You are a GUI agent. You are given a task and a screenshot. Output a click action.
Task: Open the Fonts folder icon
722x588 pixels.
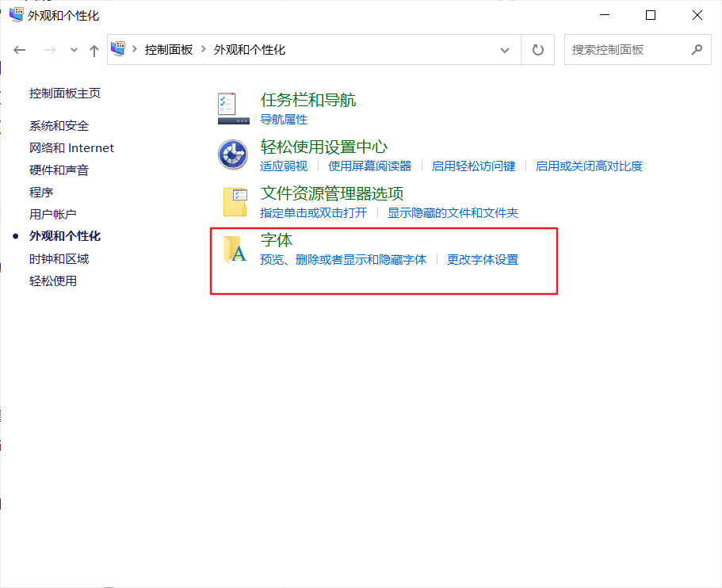235,249
